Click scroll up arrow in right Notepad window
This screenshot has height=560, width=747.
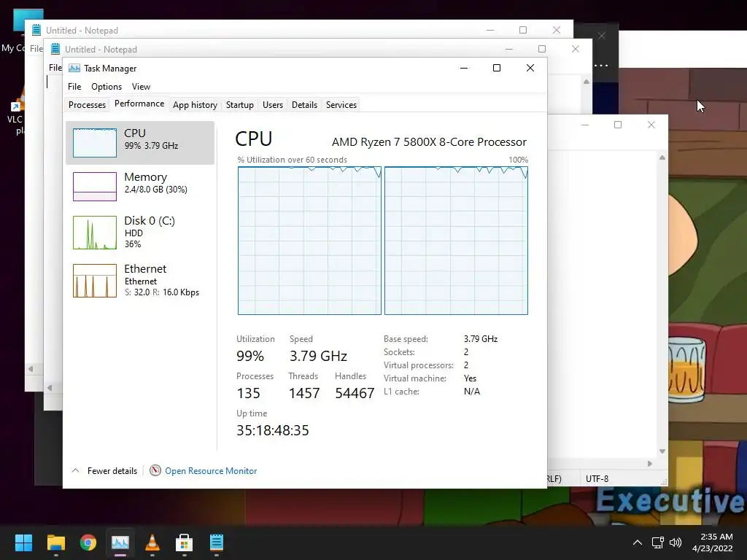[x=662, y=157]
